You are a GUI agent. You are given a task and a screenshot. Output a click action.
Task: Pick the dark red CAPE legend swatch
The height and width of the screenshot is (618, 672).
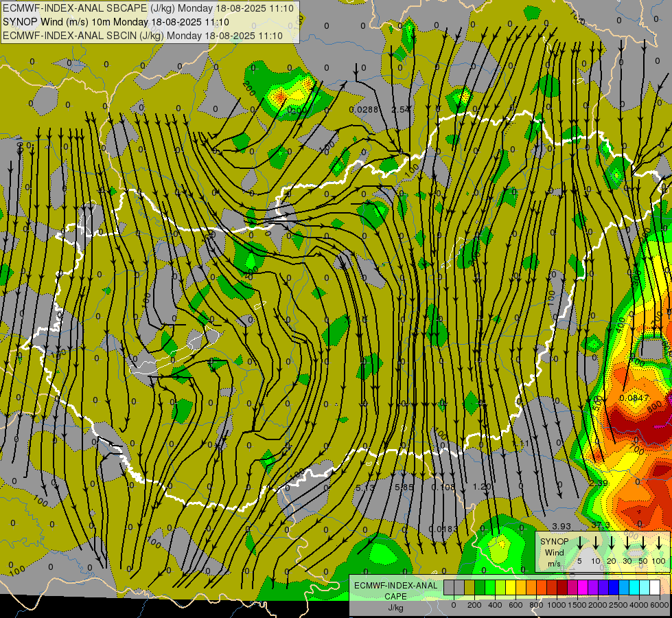(562, 587)
